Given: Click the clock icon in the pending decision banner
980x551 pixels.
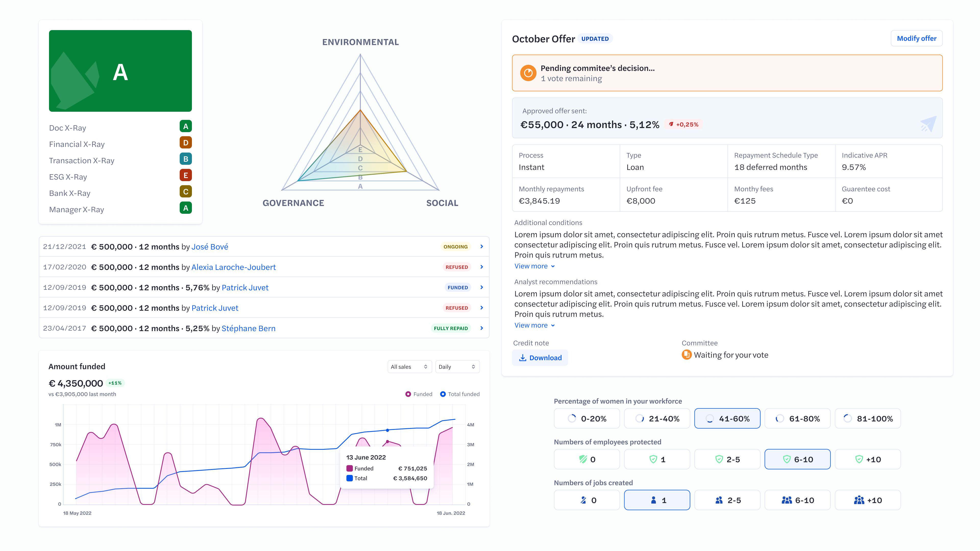Looking at the screenshot, I should tap(529, 73).
